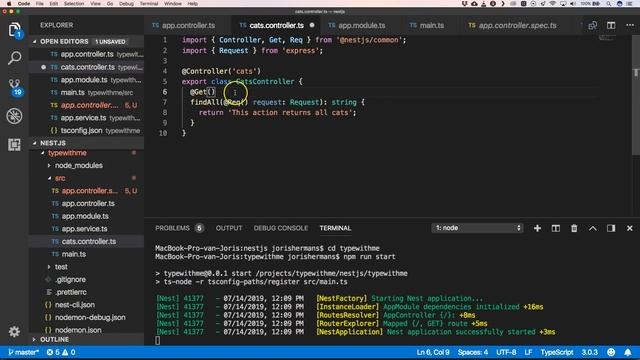The width and height of the screenshot is (640, 360).
Task: Click Ln 6, Col 9 in status bar
Action: 433,352
